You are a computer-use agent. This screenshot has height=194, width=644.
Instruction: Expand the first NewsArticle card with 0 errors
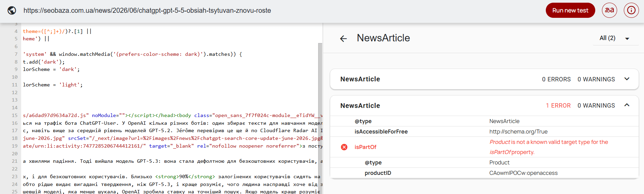tap(627, 79)
